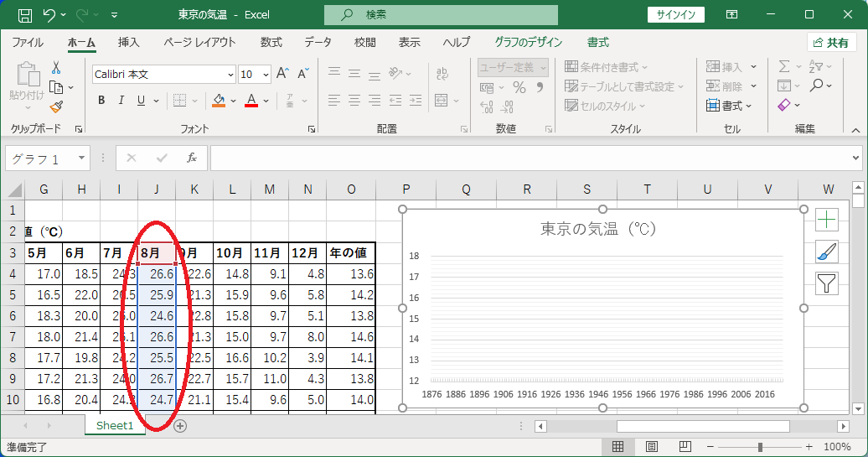The height and width of the screenshot is (457, 868).
Task: Open セルのスタイル gallery
Action: point(605,106)
